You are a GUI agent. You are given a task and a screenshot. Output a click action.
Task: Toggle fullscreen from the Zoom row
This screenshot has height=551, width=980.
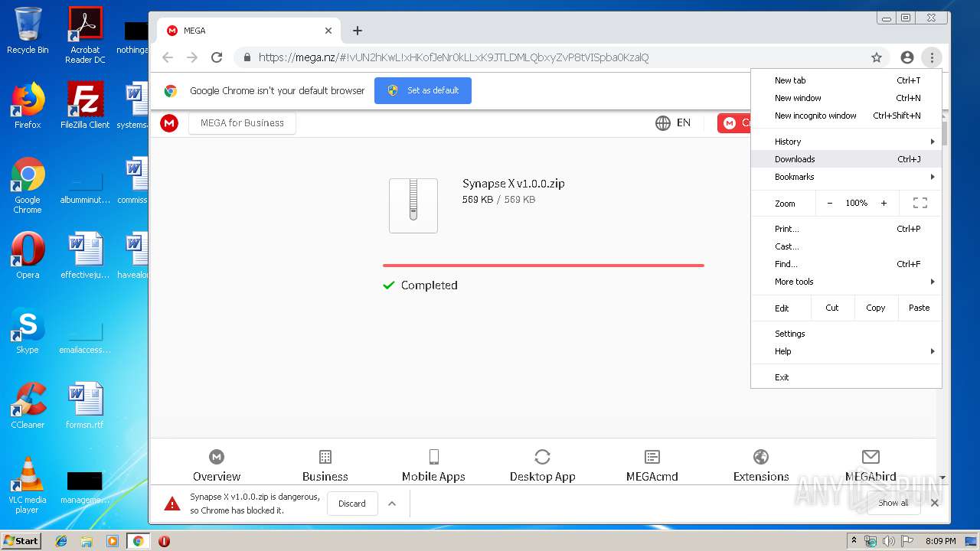920,204
